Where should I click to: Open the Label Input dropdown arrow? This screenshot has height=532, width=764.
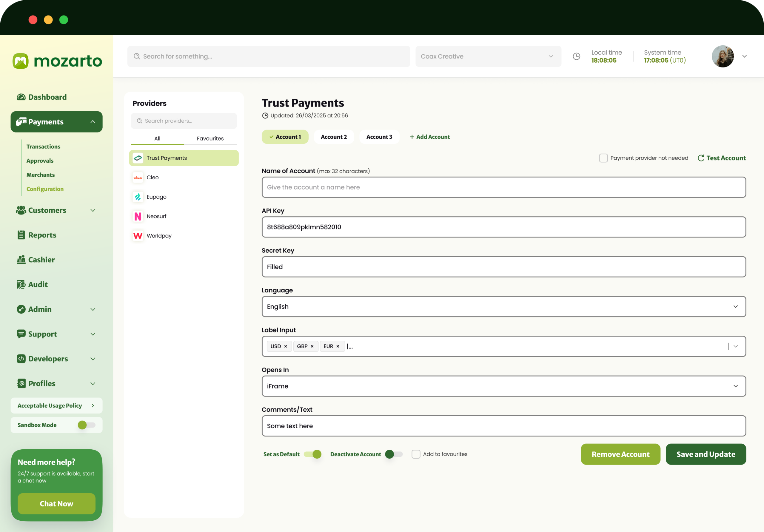tap(736, 346)
